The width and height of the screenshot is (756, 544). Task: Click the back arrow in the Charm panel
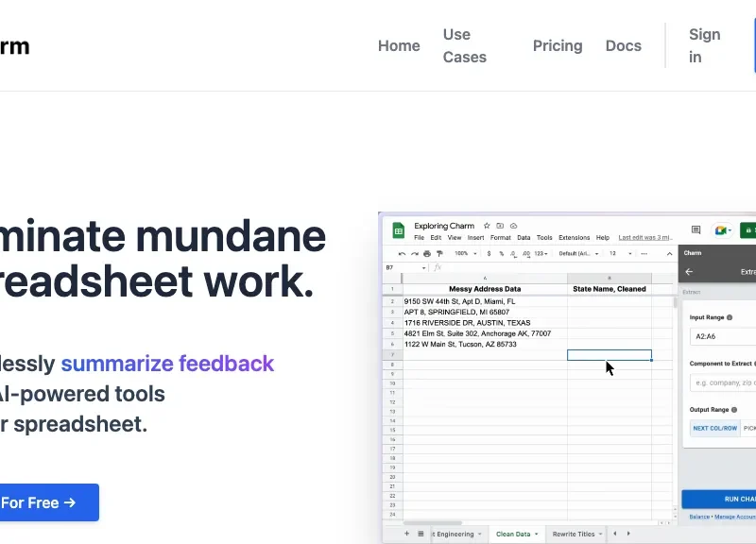click(689, 272)
